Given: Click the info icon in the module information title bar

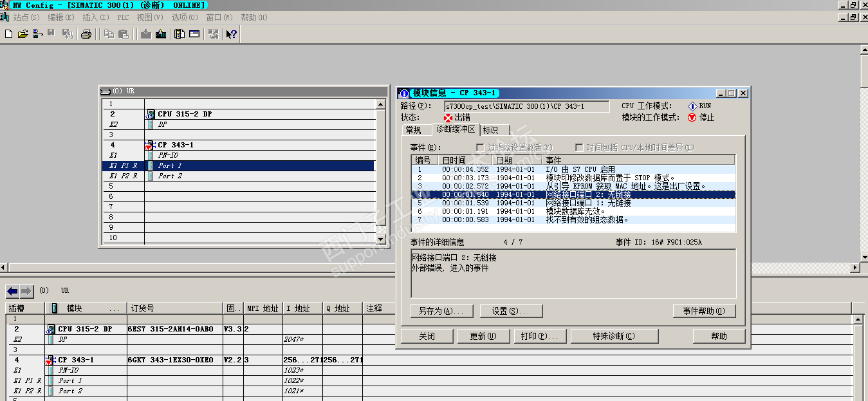Looking at the screenshot, I should [x=404, y=93].
